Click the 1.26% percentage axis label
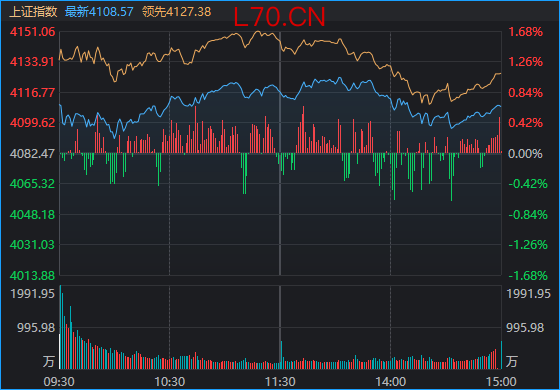Screen dimensions: 560x390 point(525,62)
